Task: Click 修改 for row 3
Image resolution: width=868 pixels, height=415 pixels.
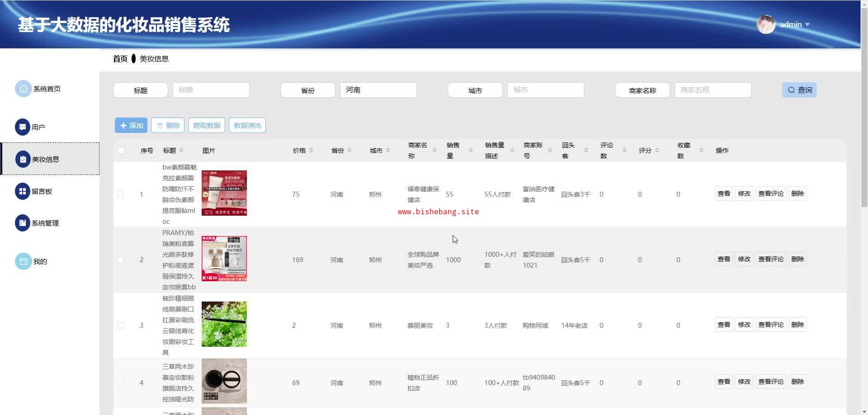Action: [x=744, y=325]
